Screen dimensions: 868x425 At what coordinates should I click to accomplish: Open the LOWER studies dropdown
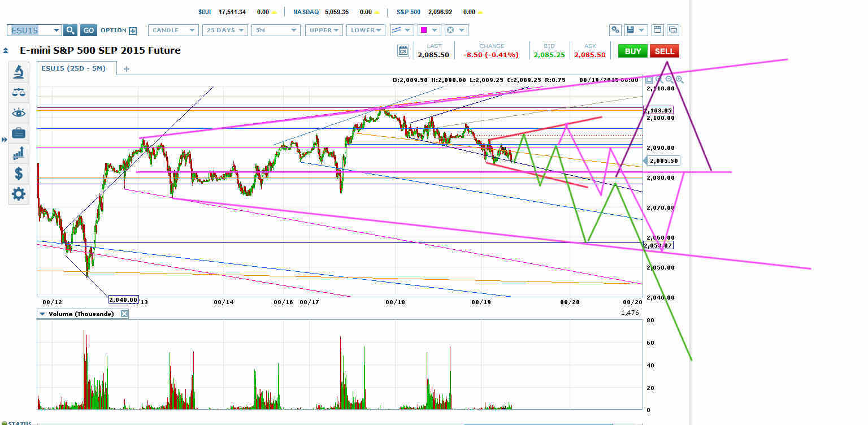[366, 31]
